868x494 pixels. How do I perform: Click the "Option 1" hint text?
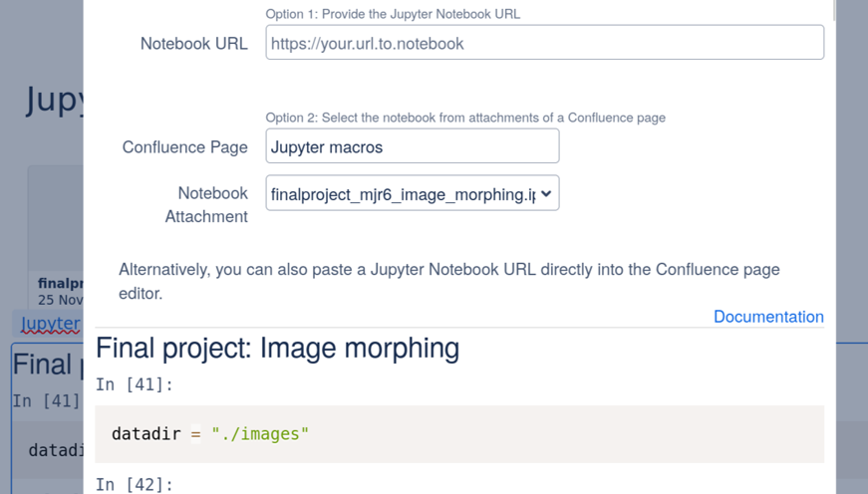tap(393, 14)
